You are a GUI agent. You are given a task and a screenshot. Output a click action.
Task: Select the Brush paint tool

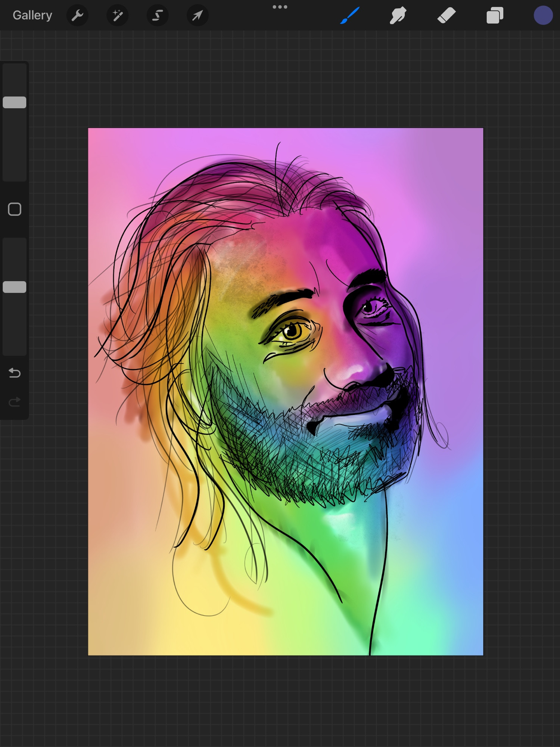pos(350,15)
